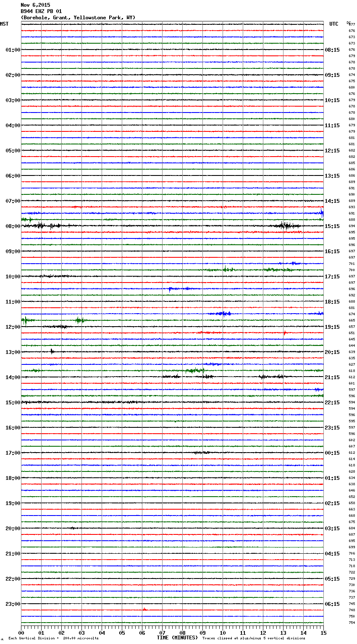357x644 pixels.
Task: Click the 23:00 MST time label
Action: [13, 604]
